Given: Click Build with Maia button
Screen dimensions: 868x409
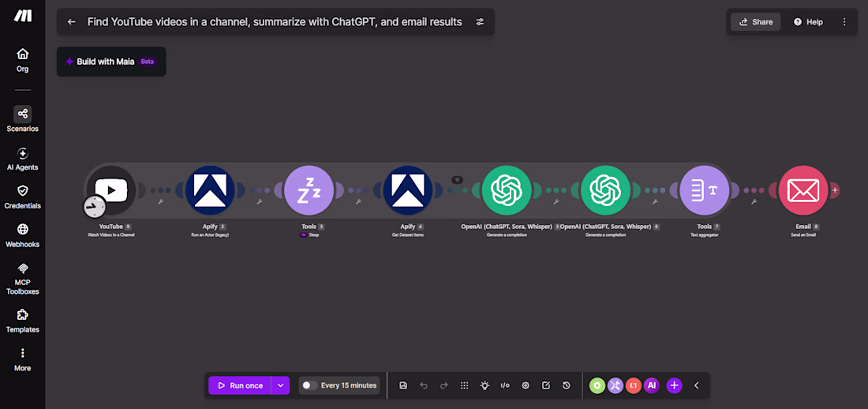Looking at the screenshot, I should tap(111, 62).
